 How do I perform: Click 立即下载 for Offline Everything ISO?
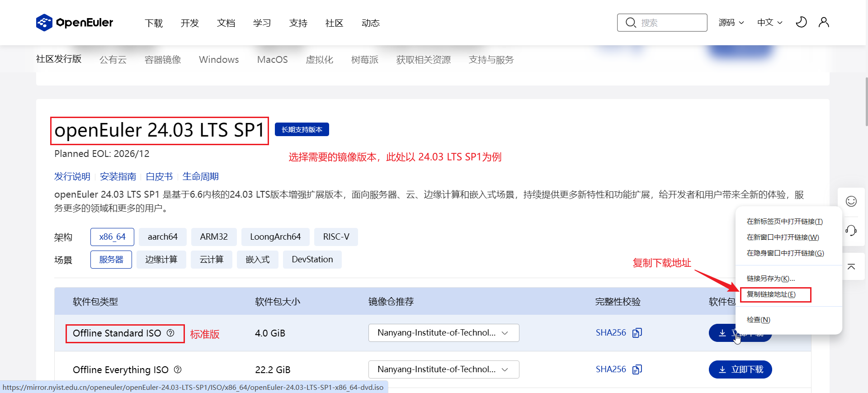point(741,369)
